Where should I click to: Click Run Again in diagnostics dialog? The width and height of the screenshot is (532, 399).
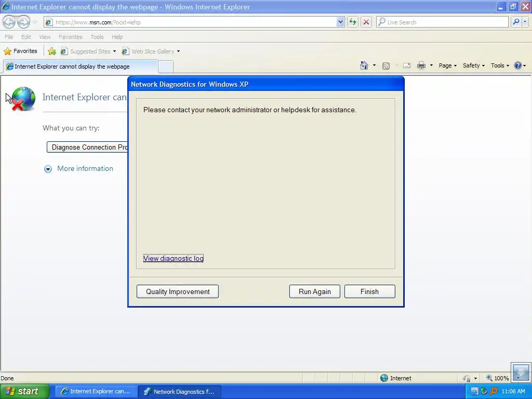(x=314, y=291)
